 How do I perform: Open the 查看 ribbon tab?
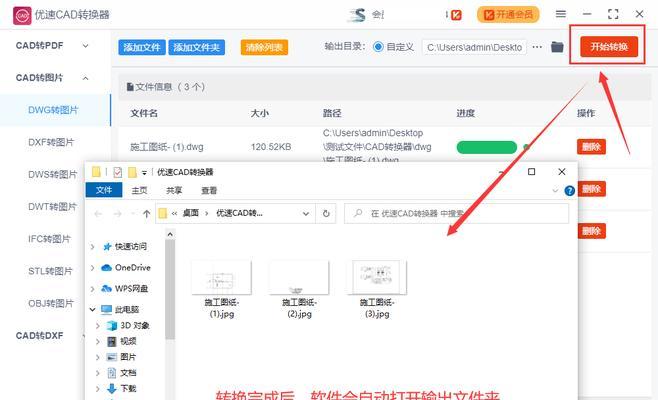point(209,191)
